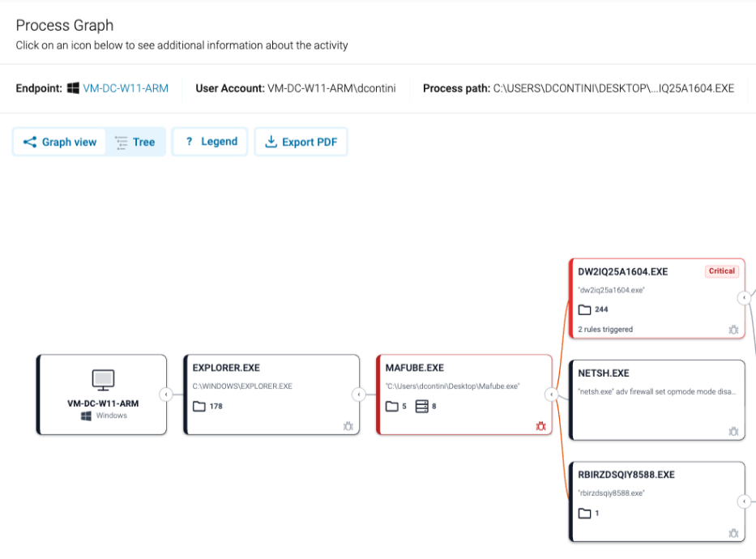The width and height of the screenshot is (756, 559).
Task: Select the DW2IQ25A1604.EXE process title
Action: 623,271
